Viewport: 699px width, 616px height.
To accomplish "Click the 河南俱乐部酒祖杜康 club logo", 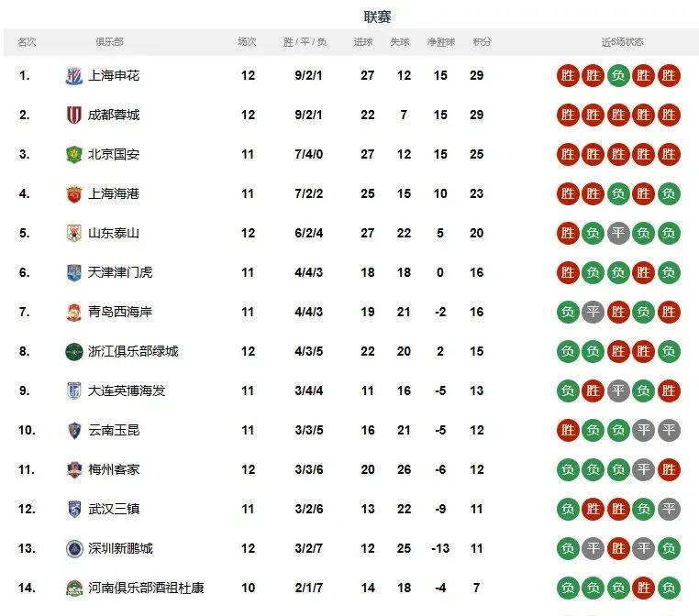I will 74,588.
